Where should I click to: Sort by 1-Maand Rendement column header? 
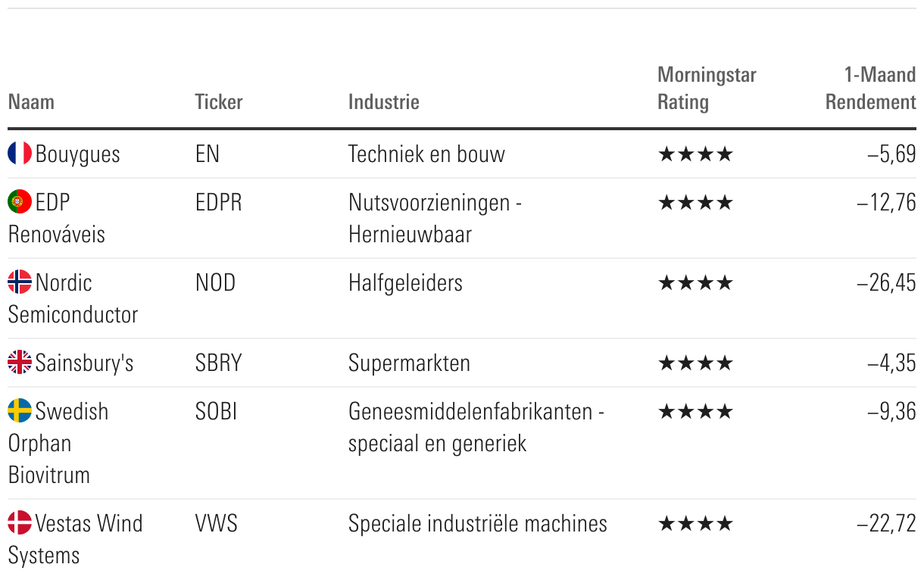870,88
